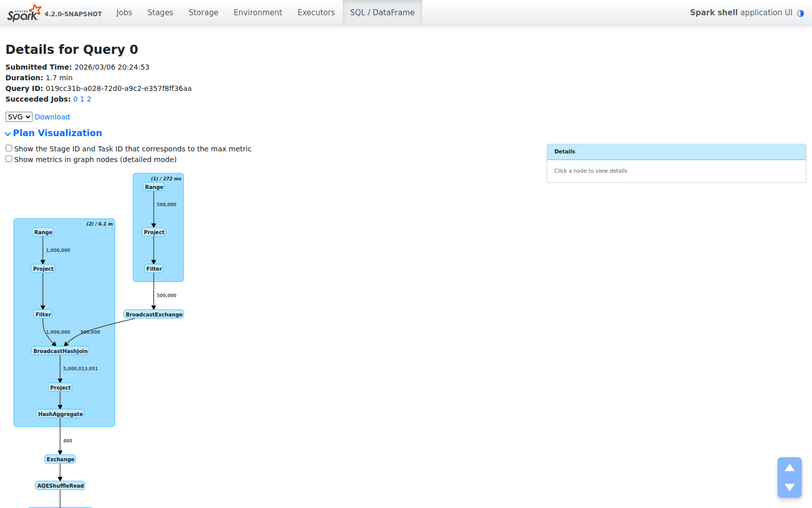Click the Exchange node below HashAggregate
This screenshot has height=508, width=812.
tap(60, 459)
